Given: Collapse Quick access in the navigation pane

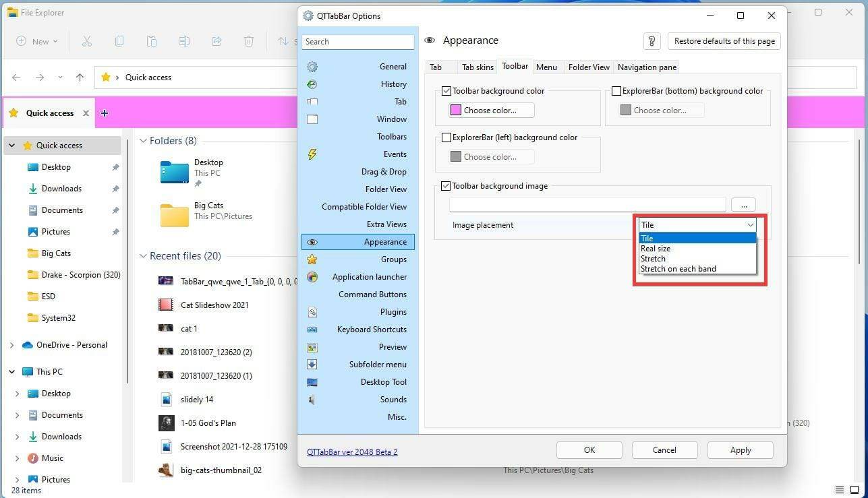Looking at the screenshot, I should point(11,145).
